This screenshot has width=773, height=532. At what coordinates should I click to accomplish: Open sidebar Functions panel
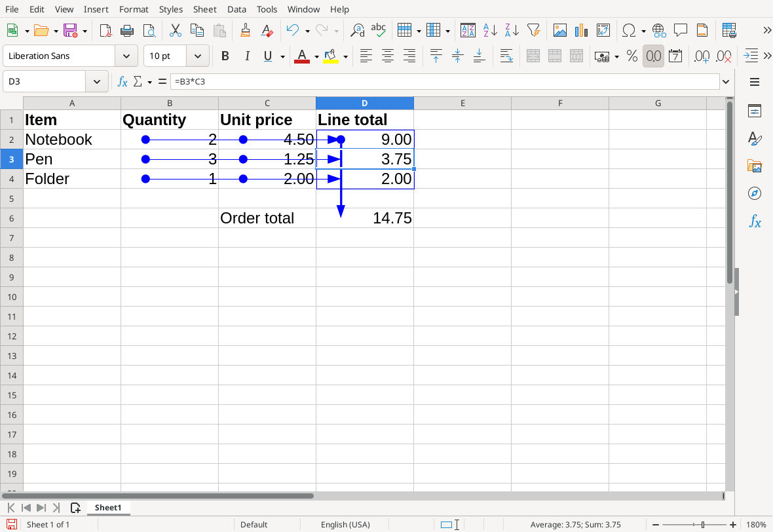point(754,221)
